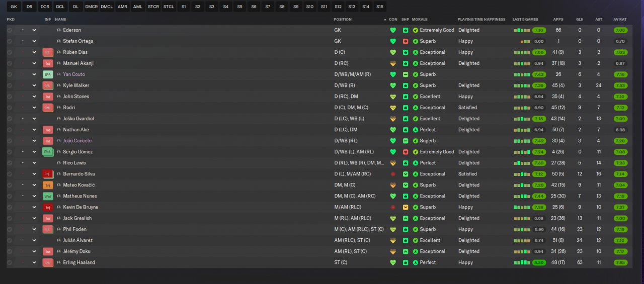The image size is (644, 284).
Task: Click Erling Haaland's morale arrow icon
Action: pyautogui.click(x=416, y=262)
